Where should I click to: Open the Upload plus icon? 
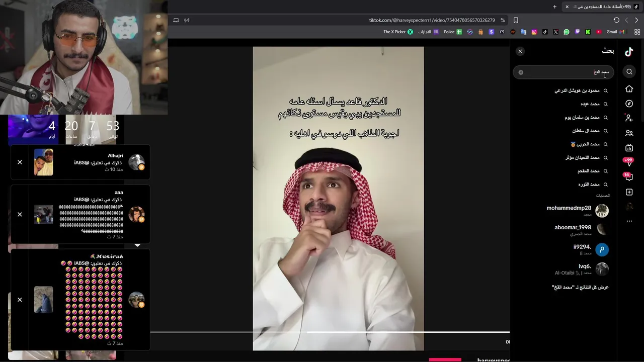tap(629, 192)
